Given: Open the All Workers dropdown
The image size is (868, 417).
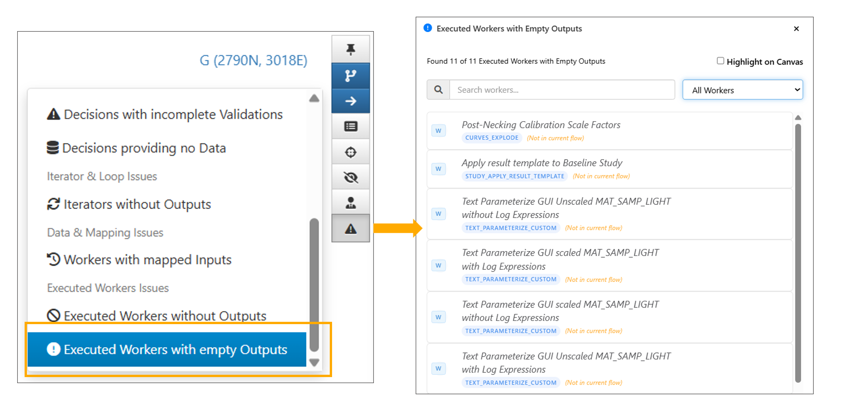Looking at the screenshot, I should pyautogui.click(x=742, y=90).
